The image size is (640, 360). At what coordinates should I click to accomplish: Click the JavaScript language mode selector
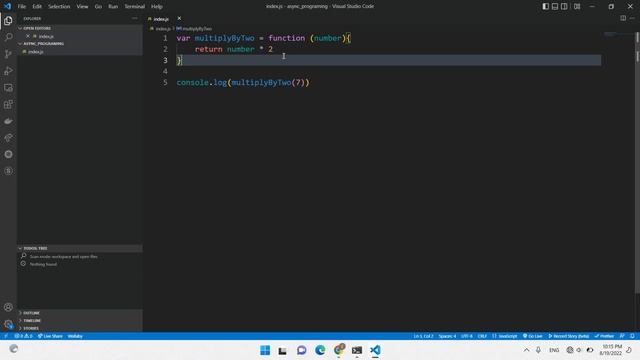[504, 336]
